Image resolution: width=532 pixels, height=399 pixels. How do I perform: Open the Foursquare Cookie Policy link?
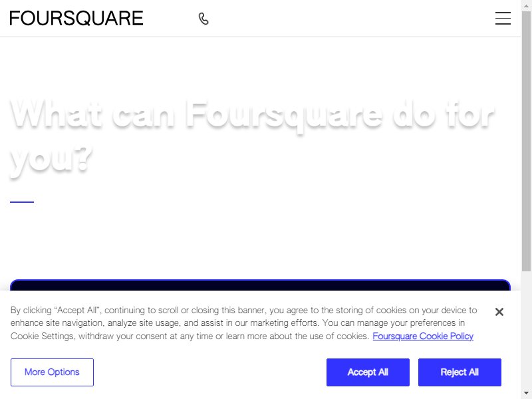point(423,336)
